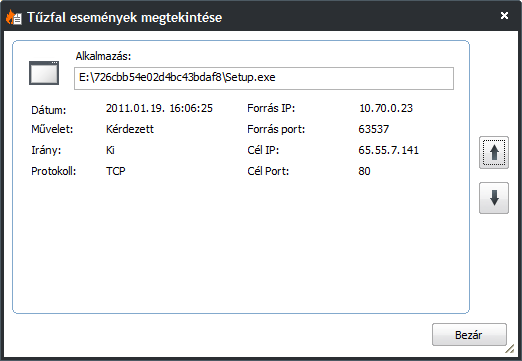Select the destination IP 65.55.7.141
Screen dimensions: 522x361
388,150
